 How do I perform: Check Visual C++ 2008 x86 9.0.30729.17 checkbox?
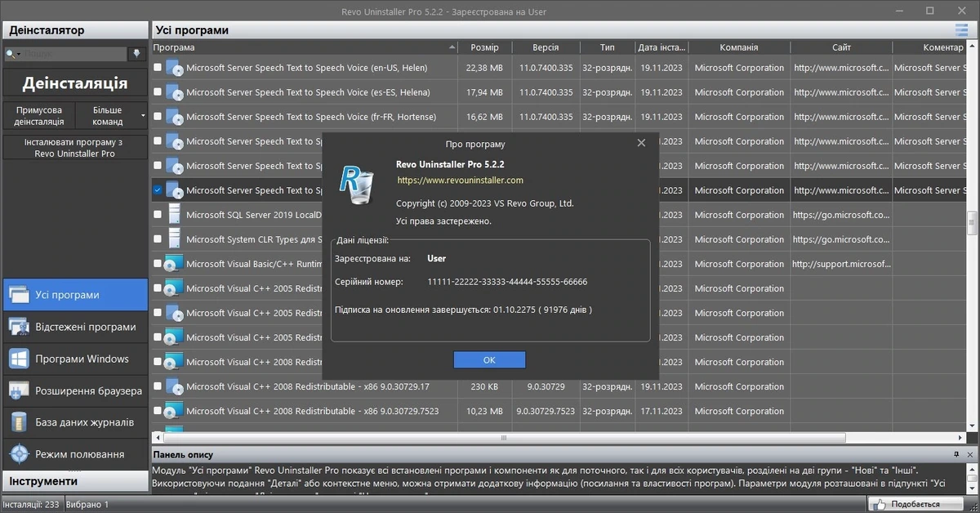(x=158, y=386)
